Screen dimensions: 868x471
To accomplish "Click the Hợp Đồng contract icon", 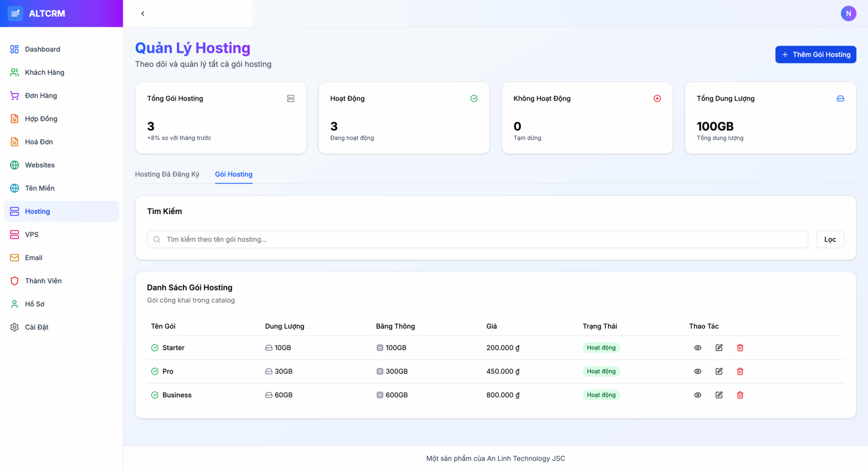I will pos(14,119).
